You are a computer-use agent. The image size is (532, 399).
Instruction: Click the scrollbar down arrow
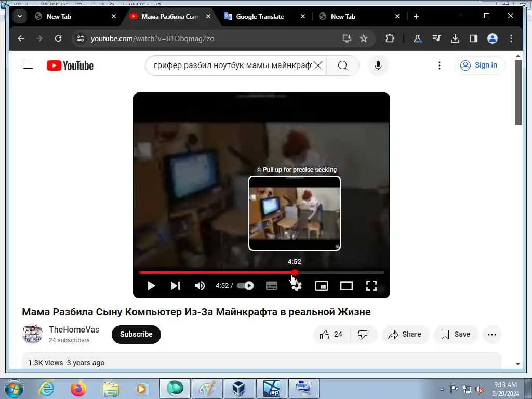tap(518, 364)
